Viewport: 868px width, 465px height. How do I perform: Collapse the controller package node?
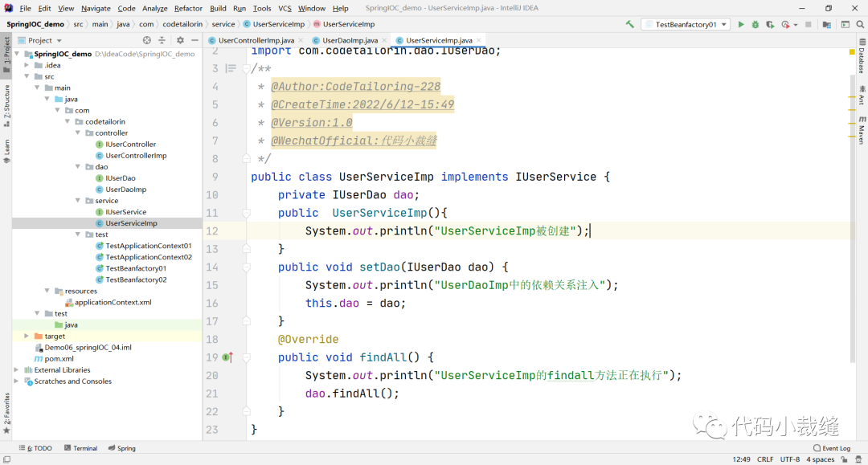(x=79, y=133)
